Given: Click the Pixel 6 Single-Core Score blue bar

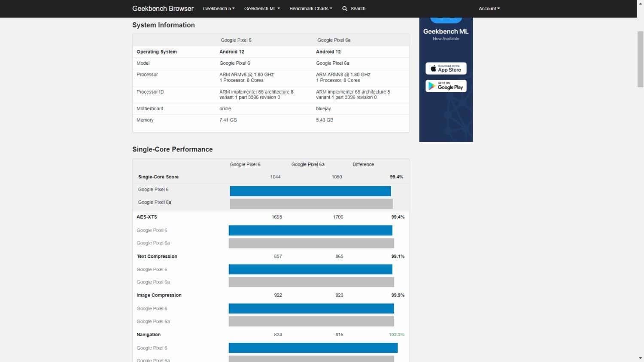Looking at the screenshot, I should pyautogui.click(x=310, y=191).
